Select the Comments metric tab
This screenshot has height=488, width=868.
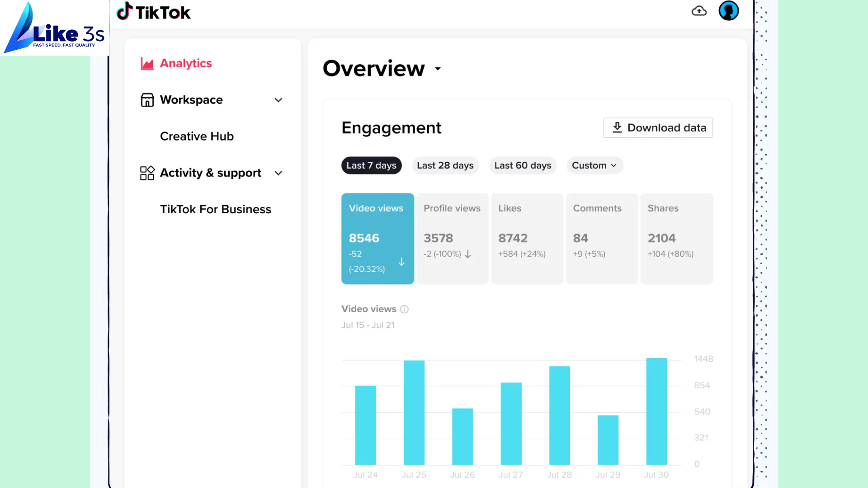(x=602, y=239)
